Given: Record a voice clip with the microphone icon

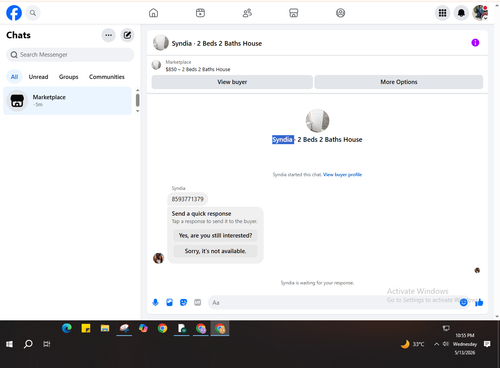Looking at the screenshot, I should [155, 302].
